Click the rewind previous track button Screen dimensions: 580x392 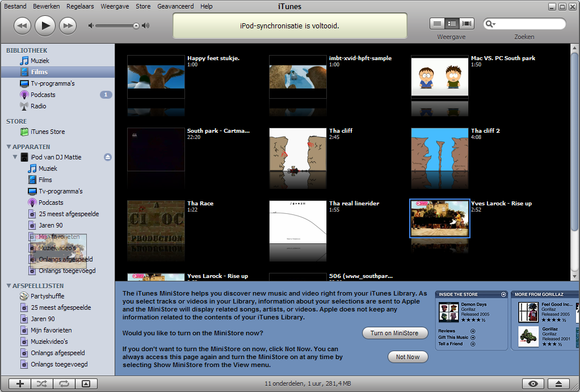tap(22, 26)
